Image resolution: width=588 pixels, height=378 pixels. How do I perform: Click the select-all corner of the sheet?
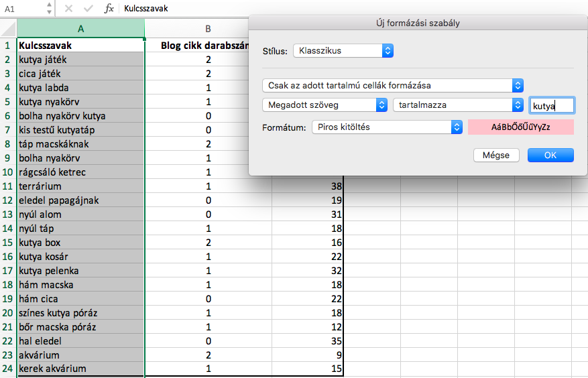tap(8, 29)
